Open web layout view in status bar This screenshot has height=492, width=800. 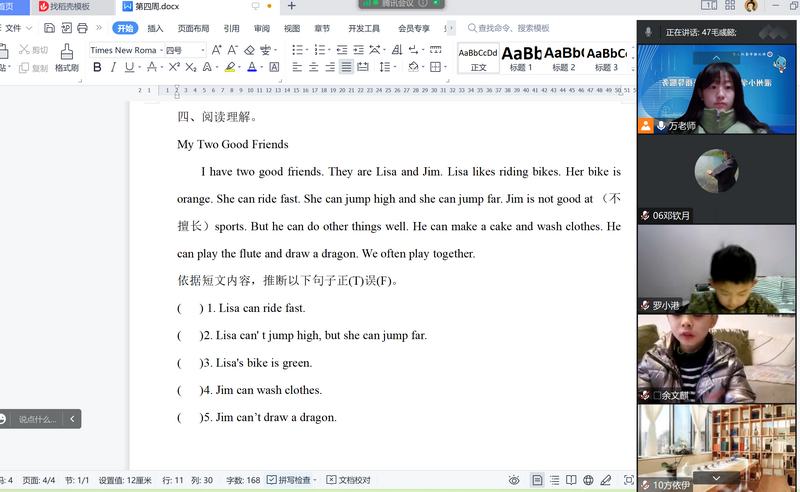(x=588, y=480)
